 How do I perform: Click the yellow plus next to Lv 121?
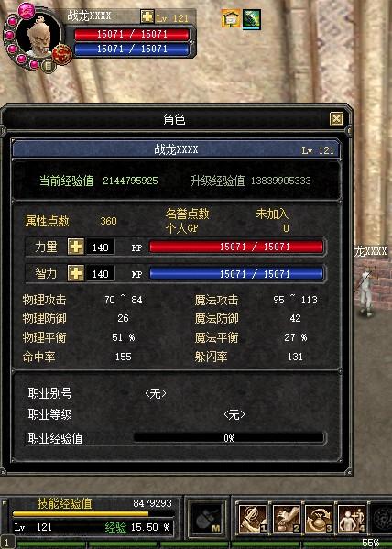(x=147, y=16)
